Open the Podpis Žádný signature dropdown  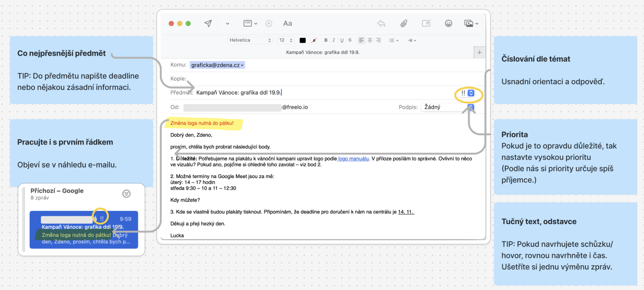[447, 107]
